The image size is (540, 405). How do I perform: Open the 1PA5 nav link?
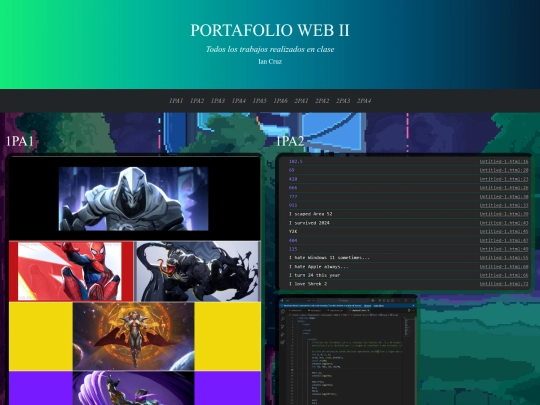(x=259, y=101)
